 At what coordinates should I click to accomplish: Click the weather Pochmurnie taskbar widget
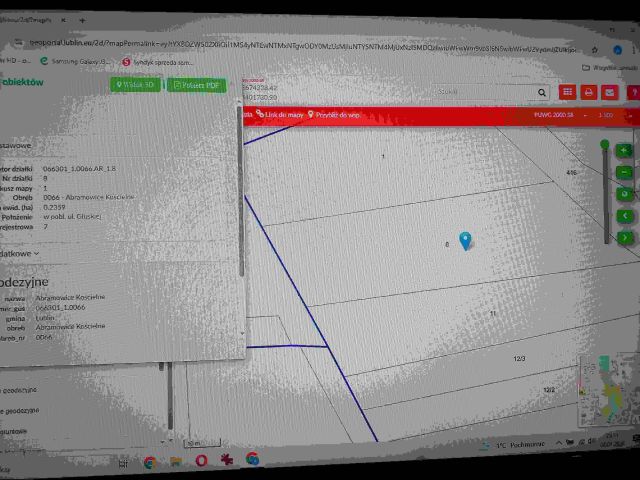click(x=514, y=444)
